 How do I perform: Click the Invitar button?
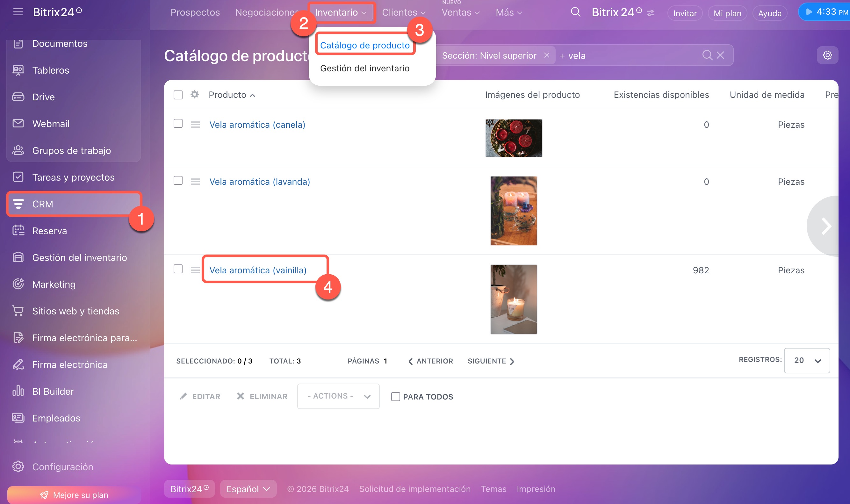click(x=685, y=13)
